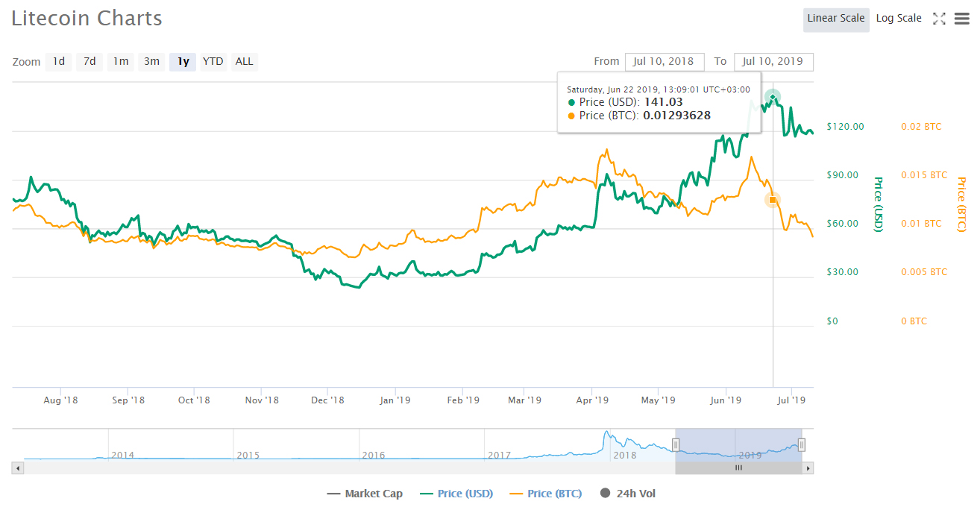Switch to Log Scale

pyautogui.click(x=898, y=19)
